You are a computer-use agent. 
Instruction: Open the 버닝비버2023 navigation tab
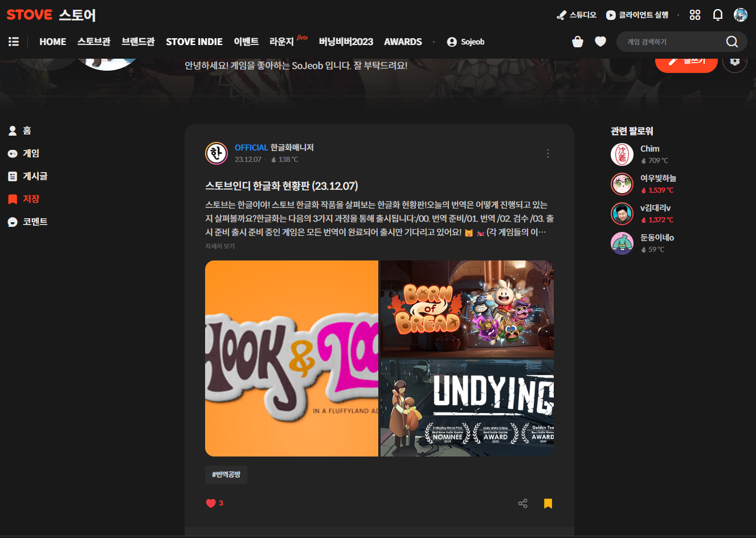tap(346, 42)
